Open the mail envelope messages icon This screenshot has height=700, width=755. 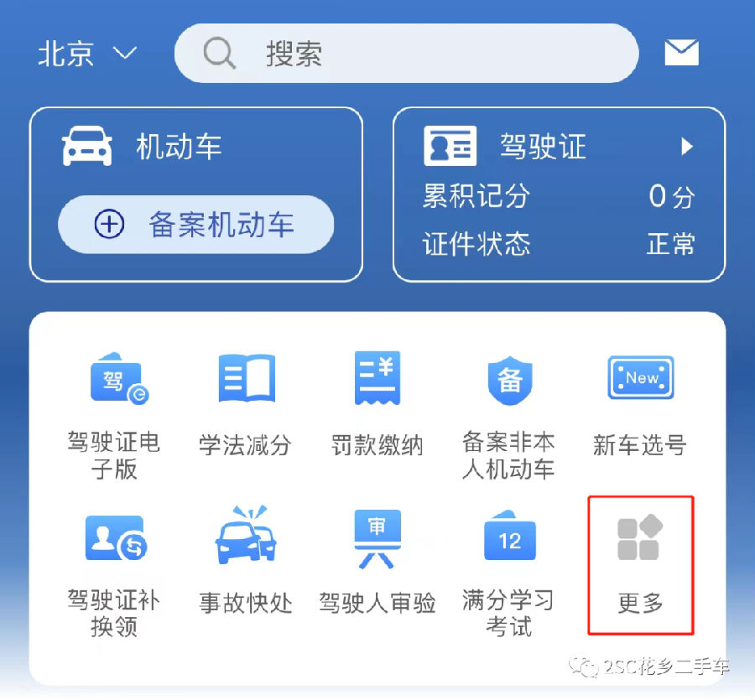click(681, 53)
